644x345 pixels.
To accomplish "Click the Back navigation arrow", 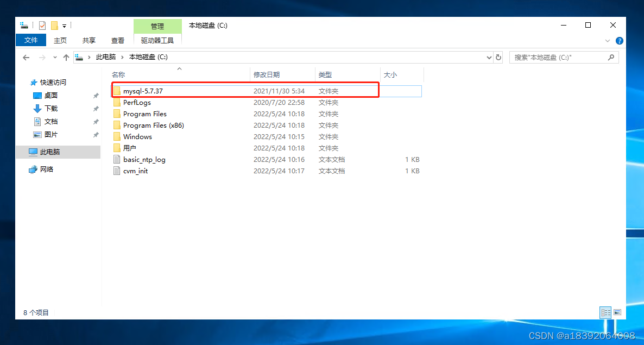I will [26, 57].
